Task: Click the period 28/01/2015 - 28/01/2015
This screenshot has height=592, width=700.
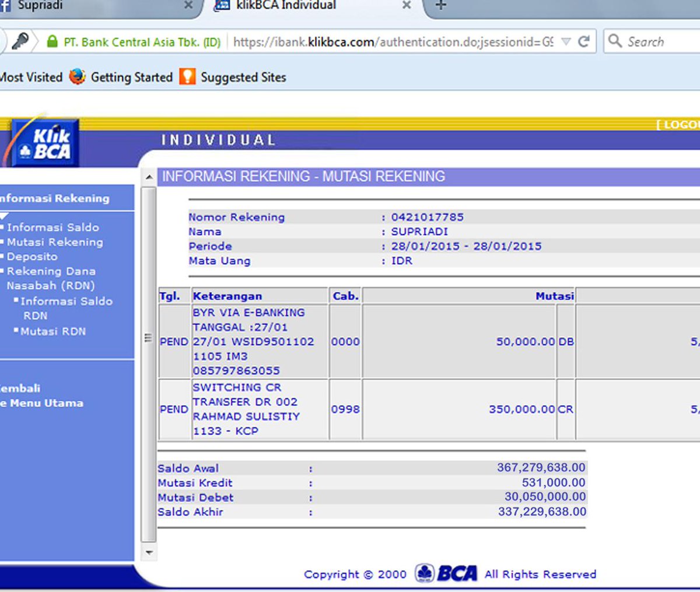Action: pyautogui.click(x=466, y=246)
